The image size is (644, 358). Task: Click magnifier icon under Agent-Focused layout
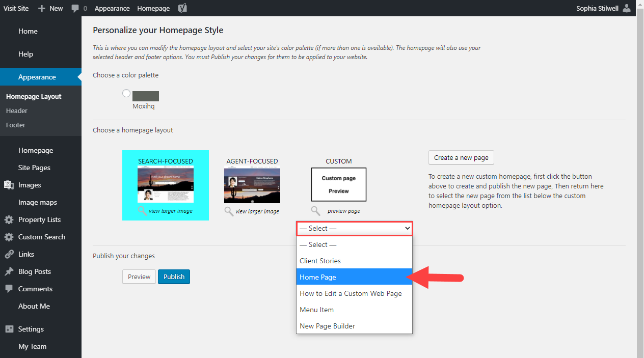(229, 211)
